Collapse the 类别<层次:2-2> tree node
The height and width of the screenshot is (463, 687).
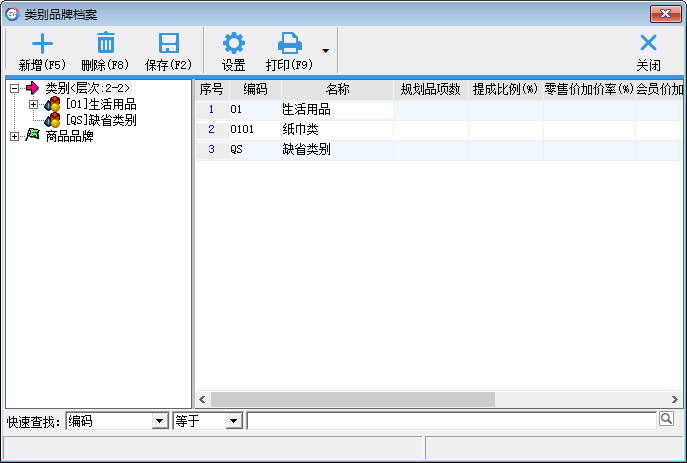tap(14, 88)
